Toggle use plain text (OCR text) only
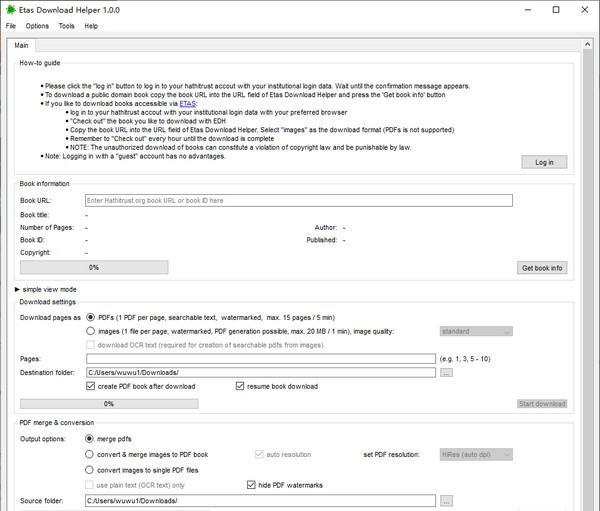The image size is (600, 511). pos(89,485)
